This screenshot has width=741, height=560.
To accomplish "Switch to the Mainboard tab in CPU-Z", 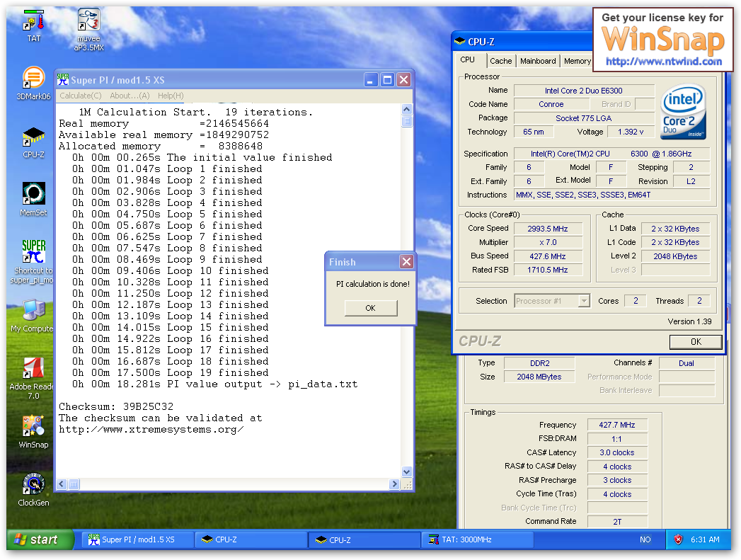I will [x=538, y=61].
